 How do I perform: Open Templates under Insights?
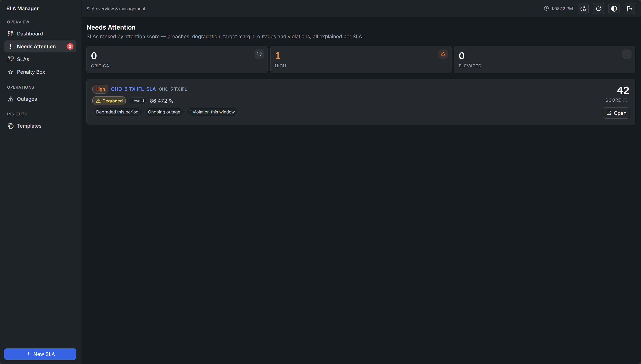pyautogui.click(x=40, y=126)
